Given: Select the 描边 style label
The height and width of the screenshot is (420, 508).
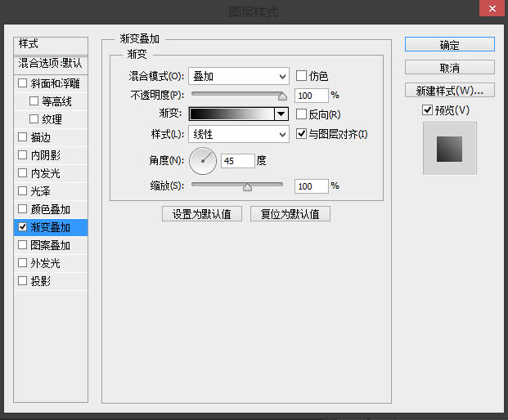Looking at the screenshot, I should click(x=41, y=137).
